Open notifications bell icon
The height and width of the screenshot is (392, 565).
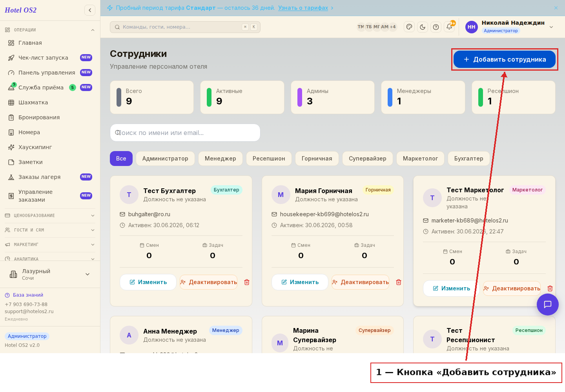click(x=449, y=27)
